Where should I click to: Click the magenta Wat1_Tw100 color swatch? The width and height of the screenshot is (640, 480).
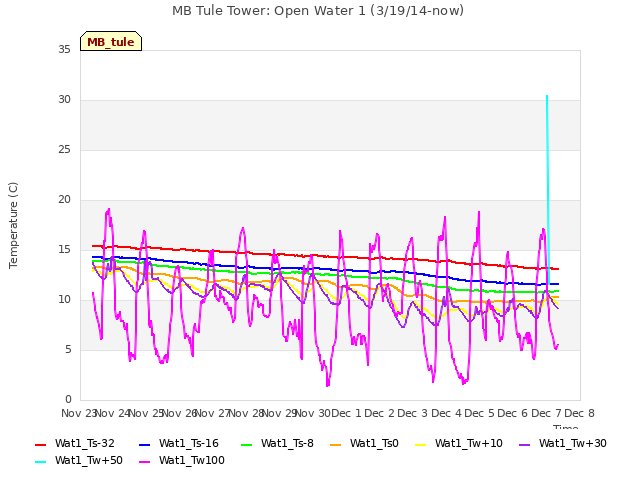tap(144, 462)
